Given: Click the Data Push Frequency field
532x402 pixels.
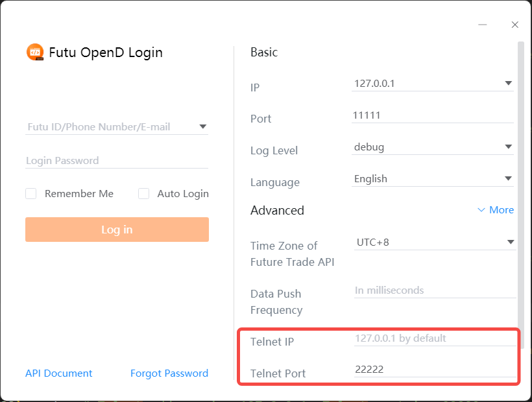Looking at the screenshot, I should click(435, 290).
